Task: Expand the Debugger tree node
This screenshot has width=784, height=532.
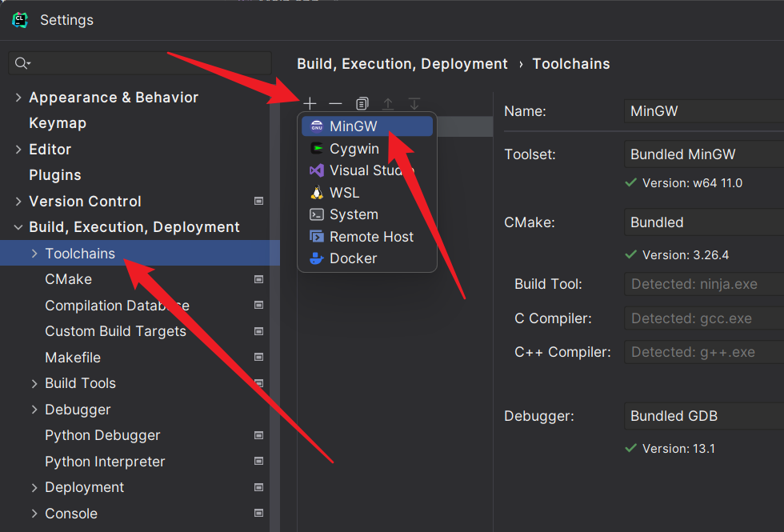Action: tap(34, 410)
